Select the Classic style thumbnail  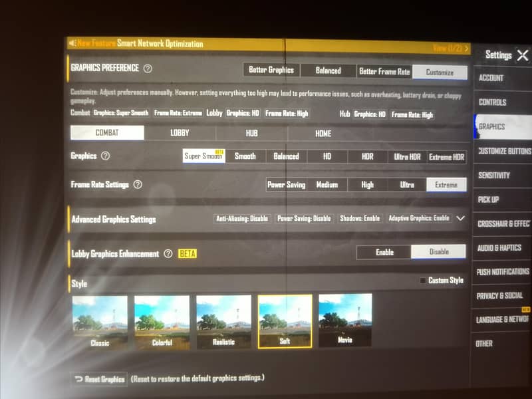100,323
